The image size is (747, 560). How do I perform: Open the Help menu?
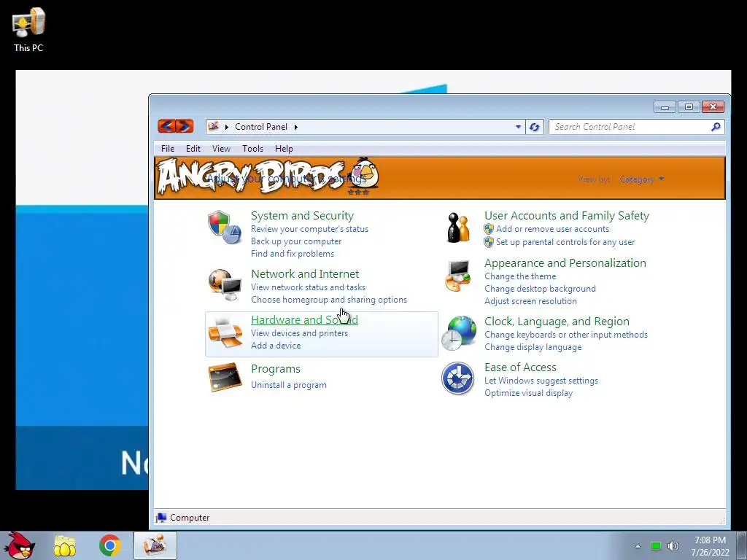point(284,149)
